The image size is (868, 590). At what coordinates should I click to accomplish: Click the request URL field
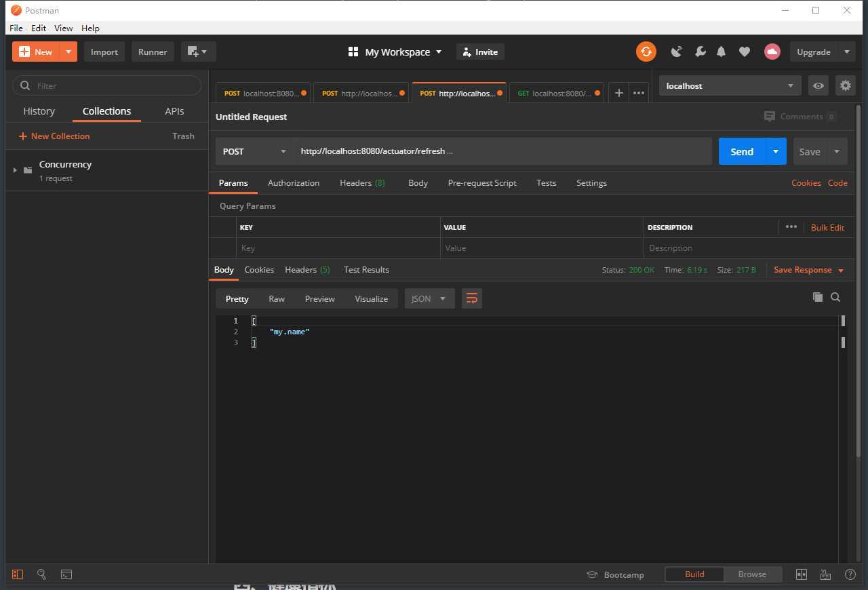[x=503, y=151]
